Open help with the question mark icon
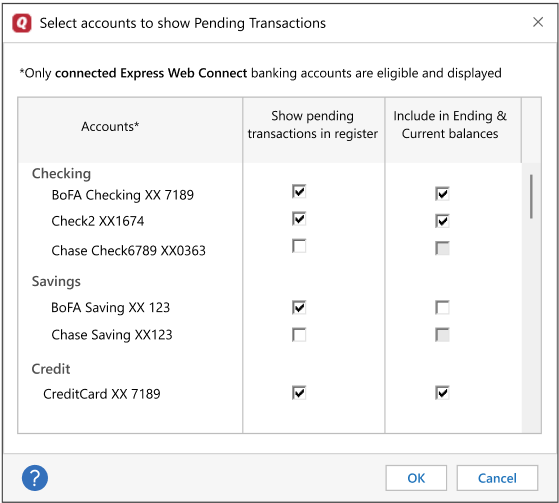The width and height of the screenshot is (559, 503). coord(35,478)
